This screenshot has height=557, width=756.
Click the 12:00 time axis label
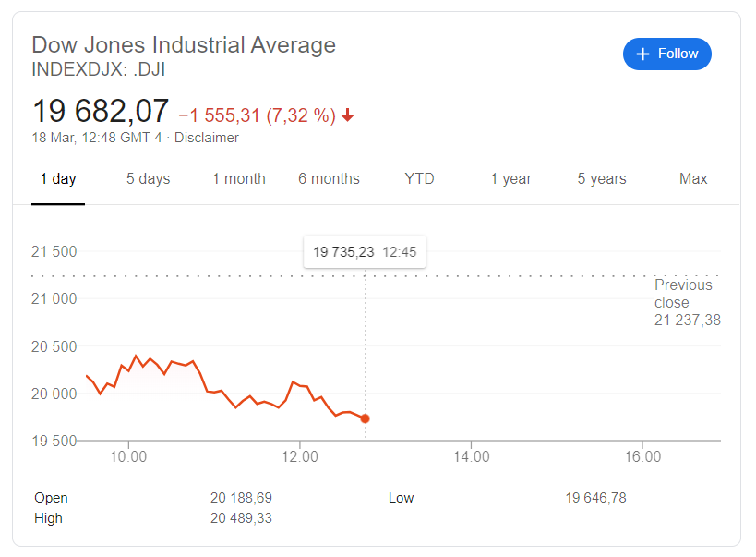click(300, 456)
